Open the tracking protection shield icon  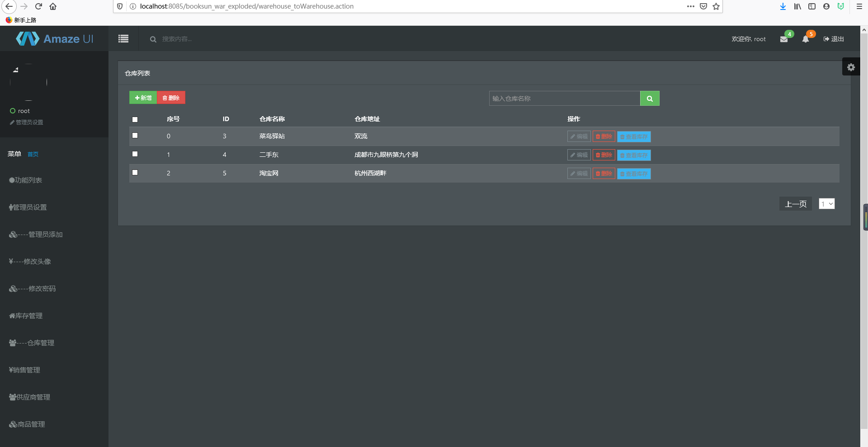[x=120, y=6]
